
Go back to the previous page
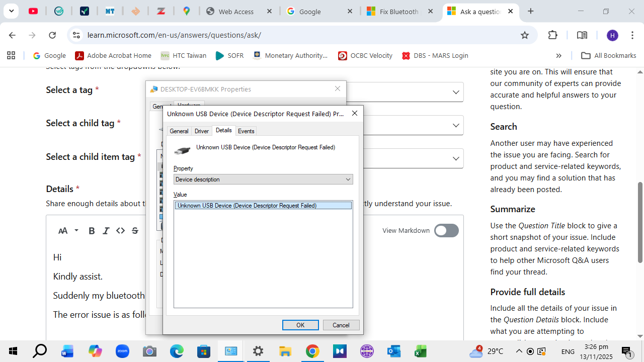coord(12,35)
